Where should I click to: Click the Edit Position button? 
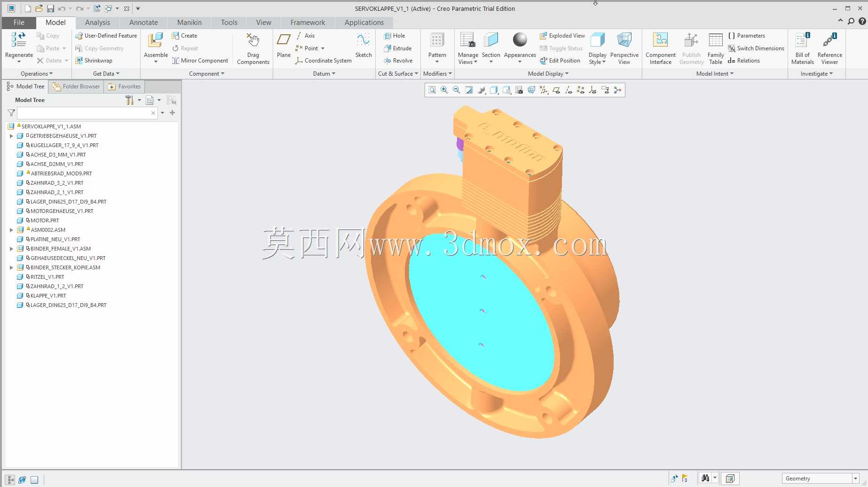pos(560,61)
